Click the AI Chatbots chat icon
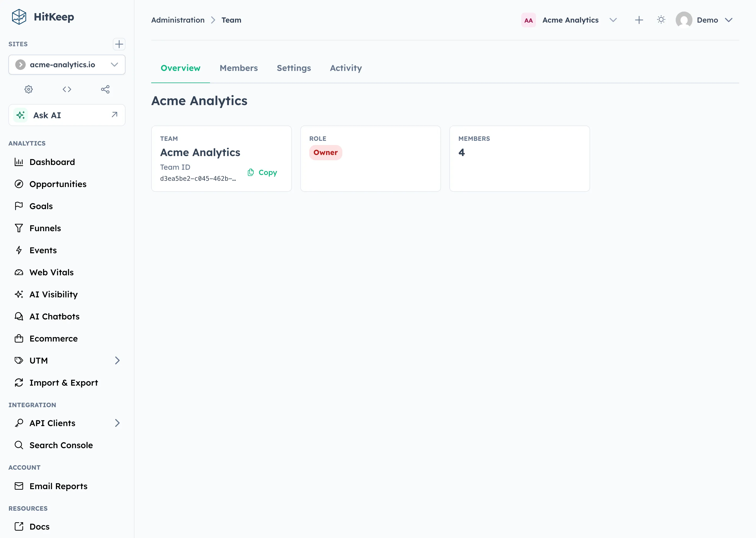756x538 pixels. 19,316
